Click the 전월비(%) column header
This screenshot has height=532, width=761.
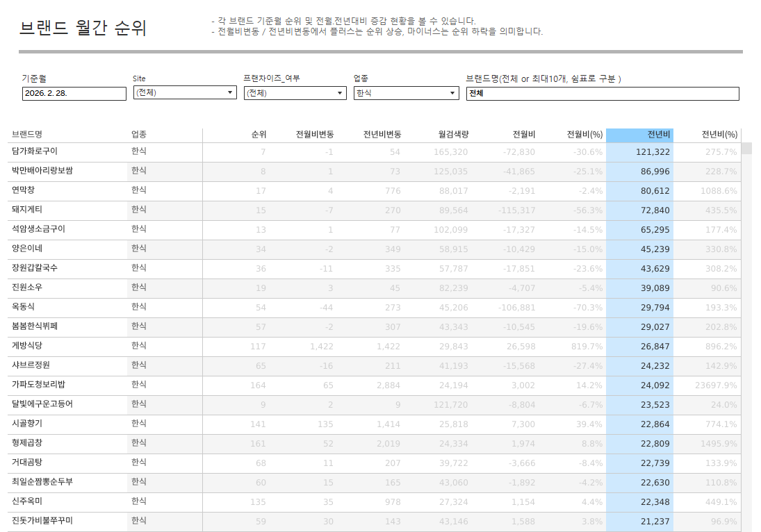pyautogui.click(x=584, y=135)
